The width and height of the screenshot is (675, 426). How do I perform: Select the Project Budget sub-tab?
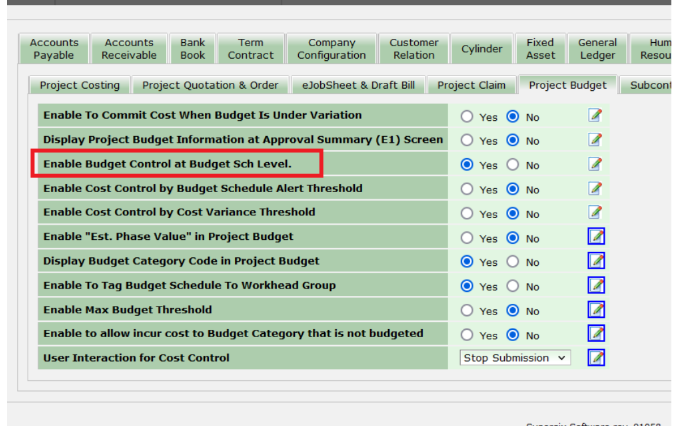point(568,85)
